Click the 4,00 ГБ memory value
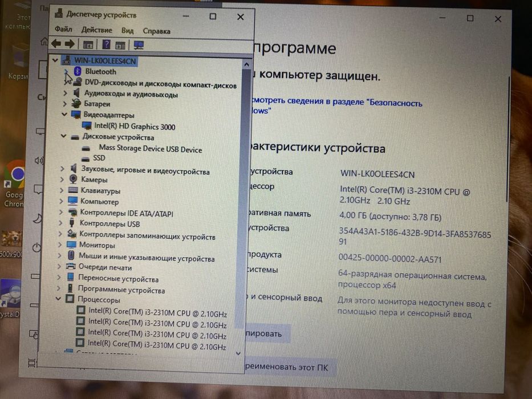Screen dimensions: 532x399 point(390,216)
